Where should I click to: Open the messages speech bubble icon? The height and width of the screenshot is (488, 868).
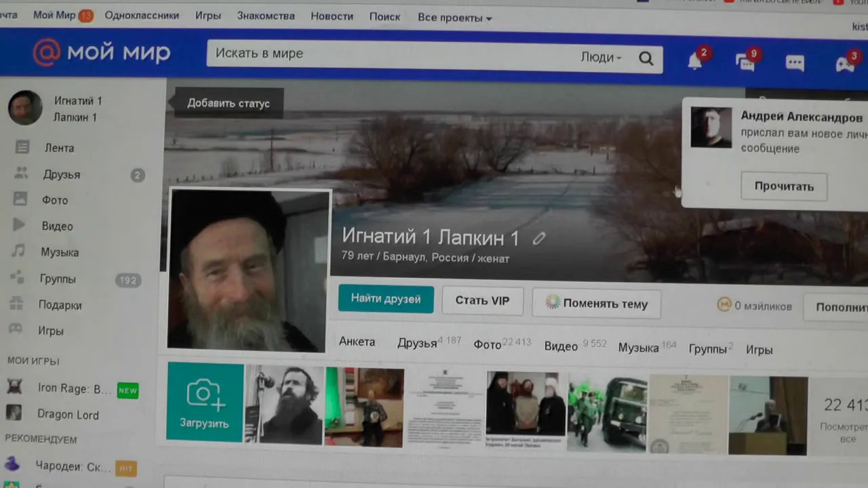click(795, 64)
